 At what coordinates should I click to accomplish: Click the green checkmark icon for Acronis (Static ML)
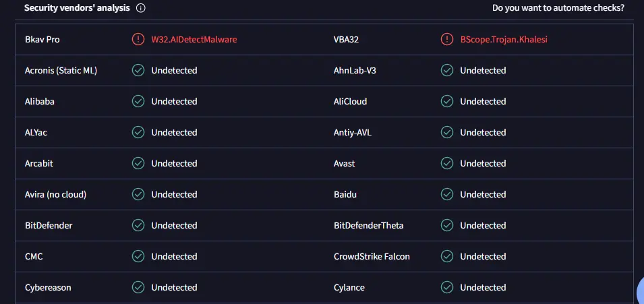coord(138,70)
